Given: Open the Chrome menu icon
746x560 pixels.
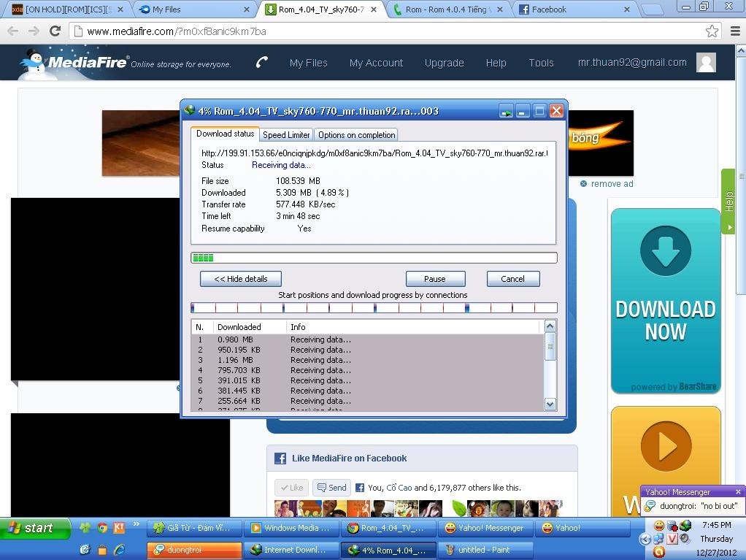Looking at the screenshot, I should tap(735, 31).
